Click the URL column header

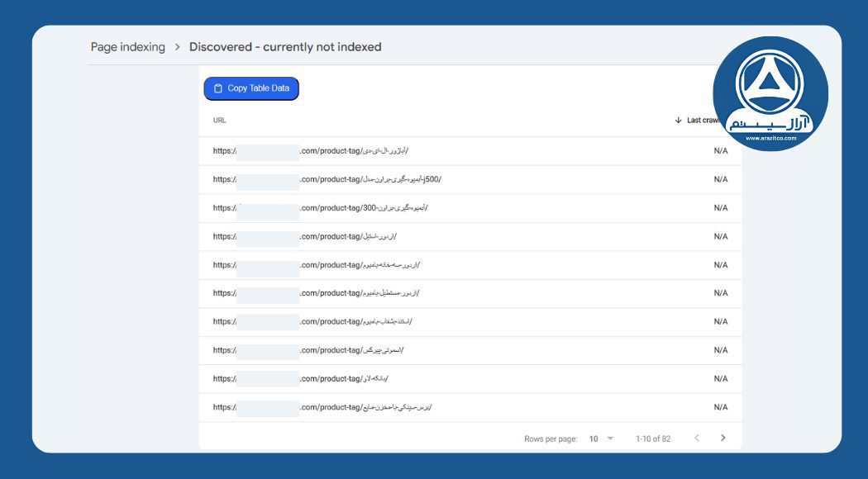pyautogui.click(x=218, y=119)
